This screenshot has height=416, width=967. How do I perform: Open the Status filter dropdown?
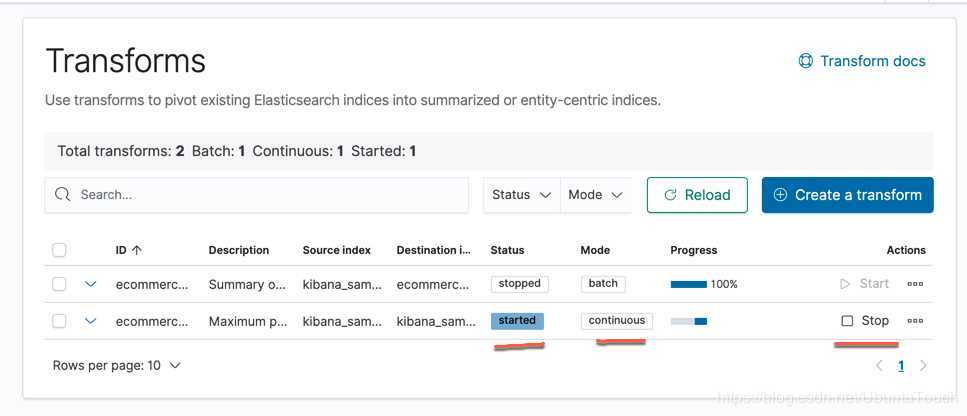[522, 195]
